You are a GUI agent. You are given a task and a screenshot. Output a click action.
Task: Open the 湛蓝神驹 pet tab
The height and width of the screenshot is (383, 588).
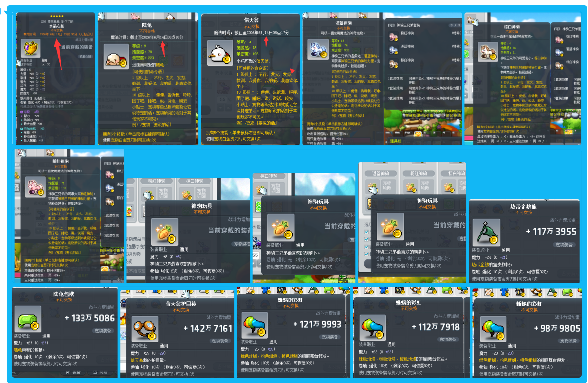point(380,173)
